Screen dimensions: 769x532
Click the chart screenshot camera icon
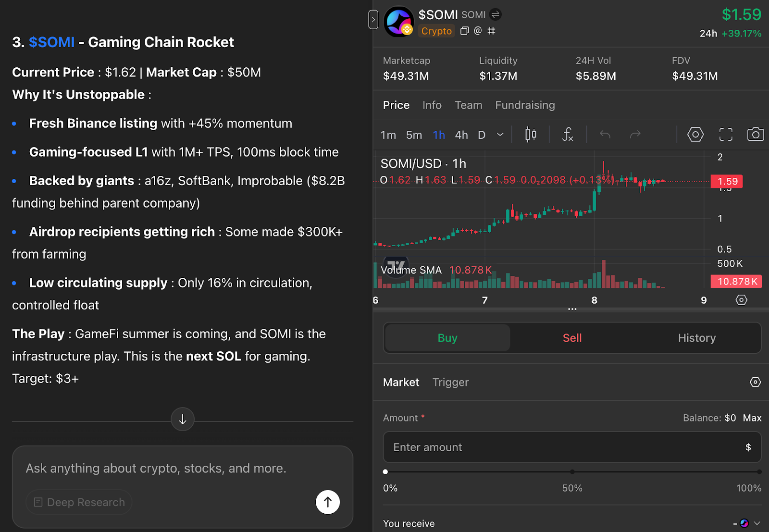(x=755, y=135)
